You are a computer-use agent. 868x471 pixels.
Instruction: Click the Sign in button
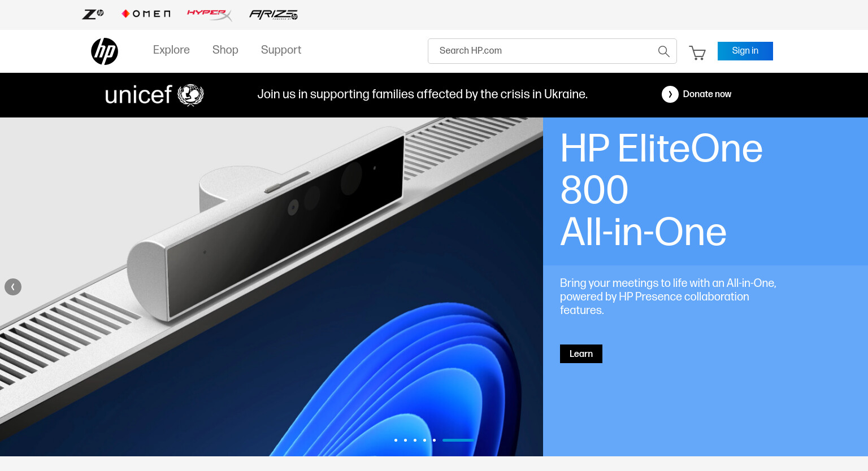(x=745, y=51)
